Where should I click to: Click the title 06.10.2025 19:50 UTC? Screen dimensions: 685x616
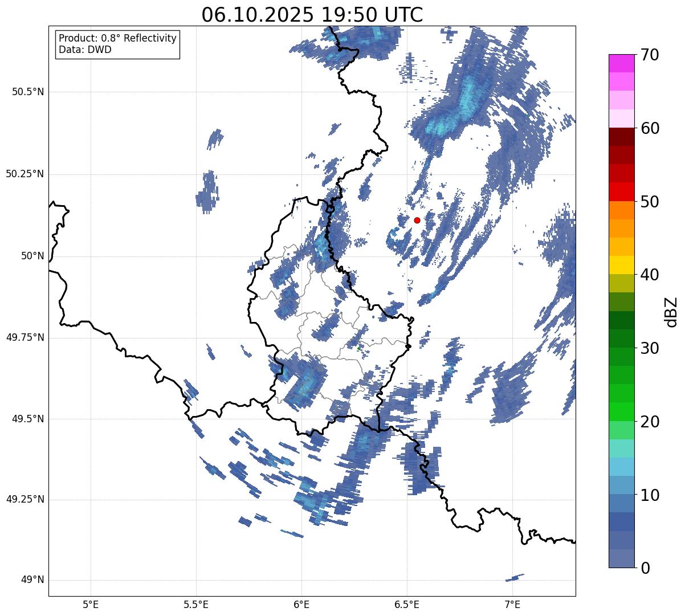click(312, 15)
